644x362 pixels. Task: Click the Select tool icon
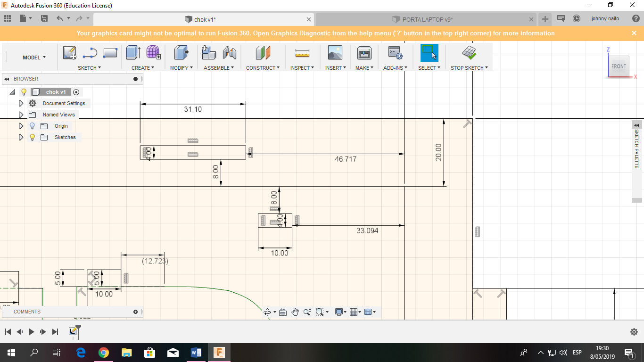pos(429,53)
